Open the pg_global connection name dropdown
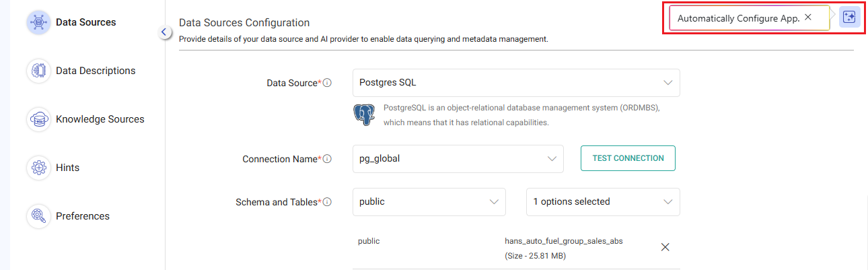The width and height of the screenshot is (868, 270). pos(458,159)
